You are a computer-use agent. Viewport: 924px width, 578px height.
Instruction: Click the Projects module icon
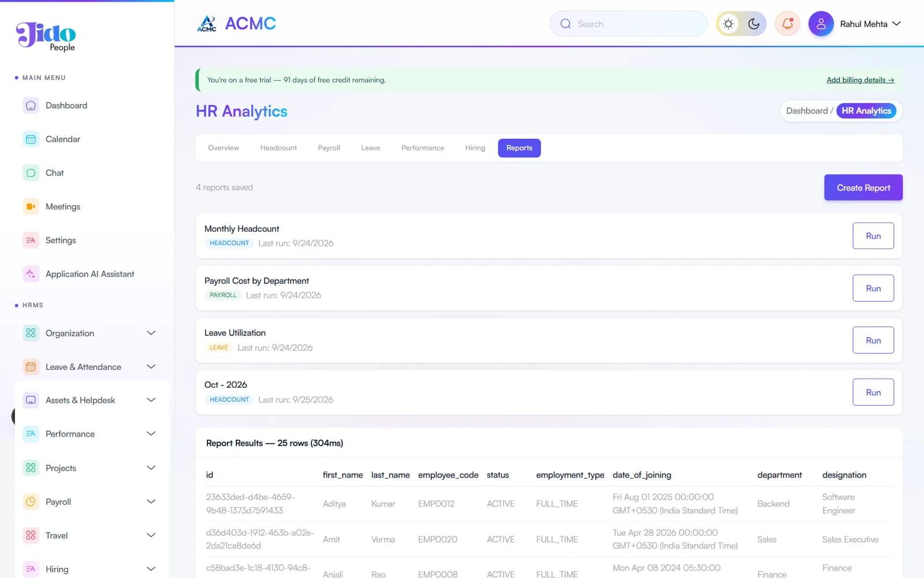point(31,468)
